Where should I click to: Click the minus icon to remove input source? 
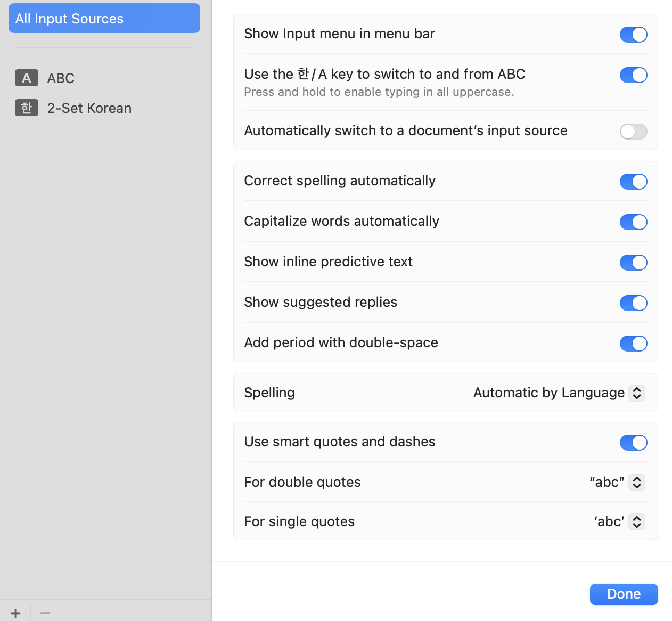pyautogui.click(x=45, y=613)
